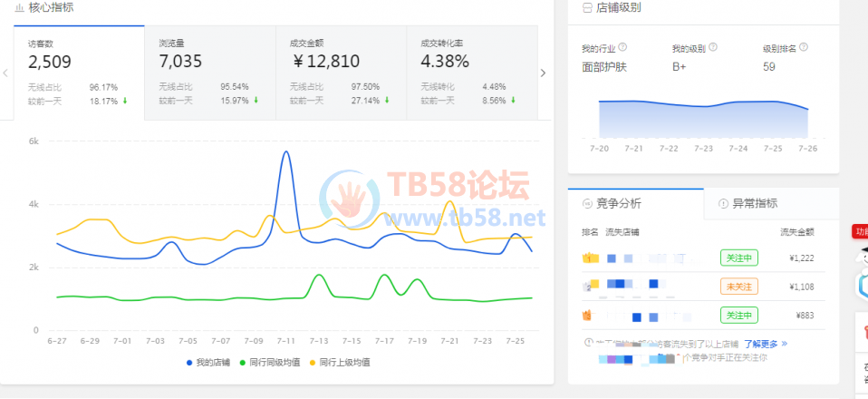Click 关注中 button for ¥1,222 store
868x399 pixels.
pos(738,258)
